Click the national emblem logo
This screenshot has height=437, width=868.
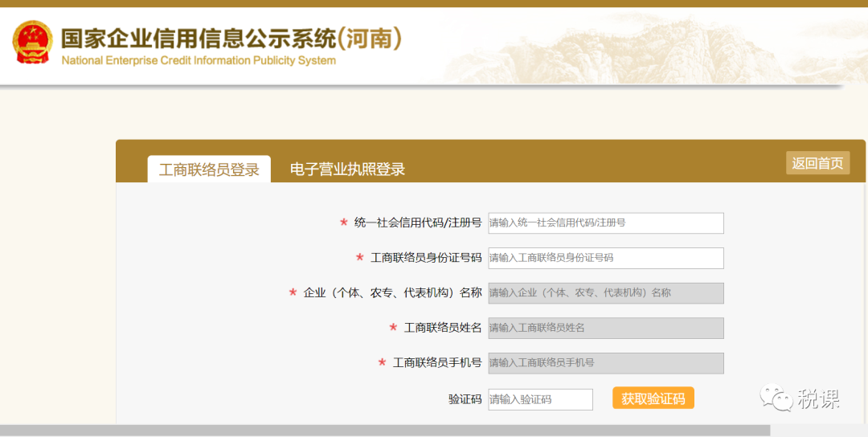coord(33,43)
